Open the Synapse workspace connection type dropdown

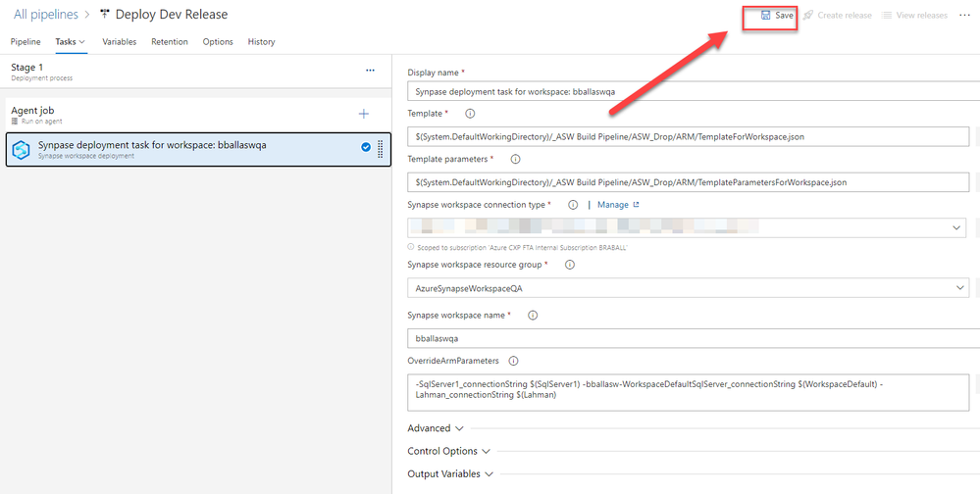tap(956, 228)
